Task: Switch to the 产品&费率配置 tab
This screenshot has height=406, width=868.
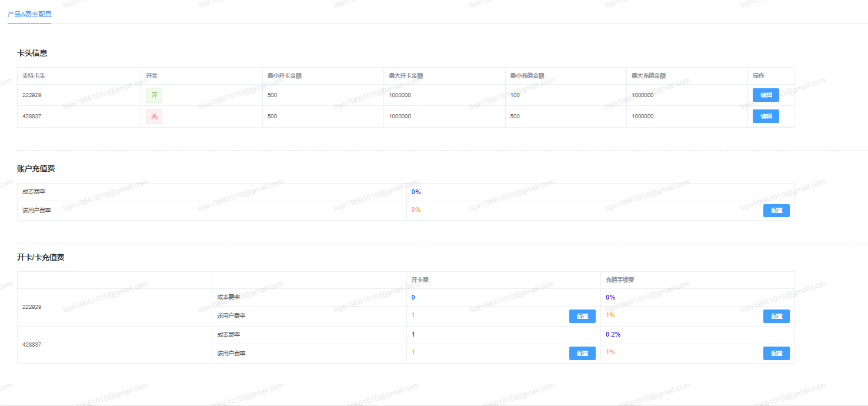Action: tap(29, 14)
